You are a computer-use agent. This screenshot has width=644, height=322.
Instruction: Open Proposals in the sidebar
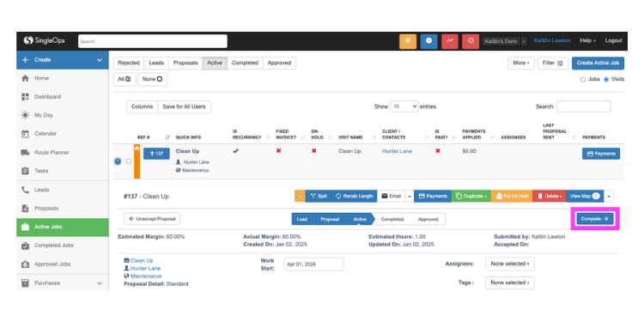click(x=63, y=209)
